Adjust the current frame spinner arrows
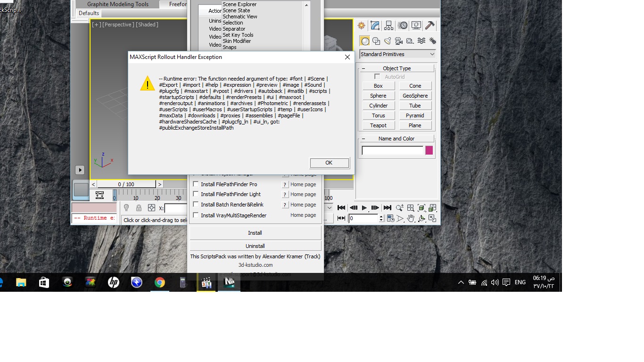This screenshot has height=362, width=644. pyautogui.click(x=381, y=218)
